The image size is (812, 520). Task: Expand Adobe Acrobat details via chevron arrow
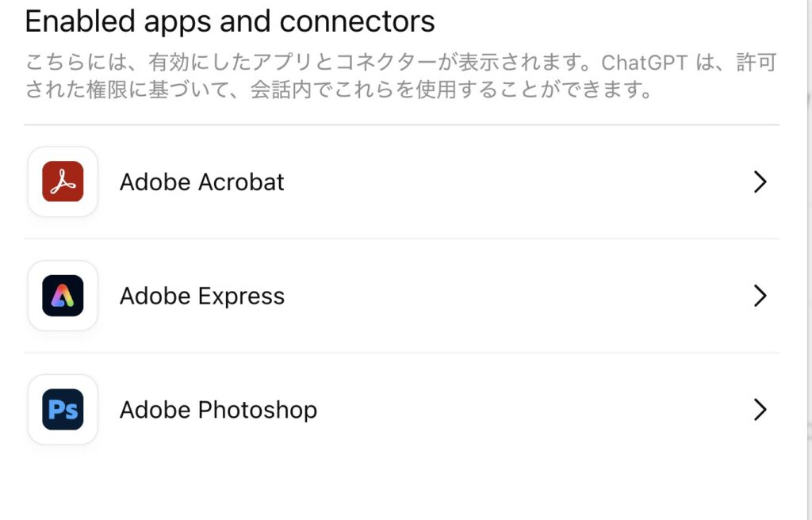coord(760,182)
